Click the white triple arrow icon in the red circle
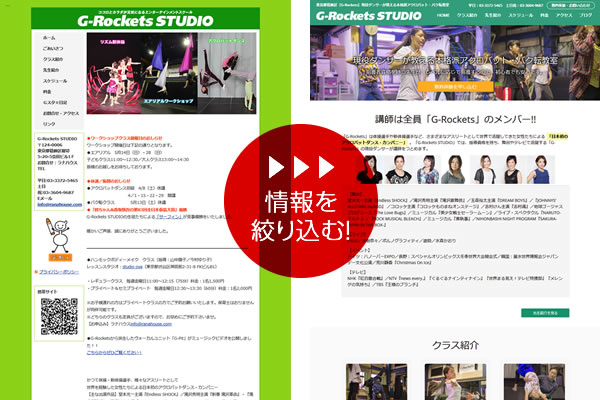The width and height of the screenshot is (600, 400). click(299, 167)
